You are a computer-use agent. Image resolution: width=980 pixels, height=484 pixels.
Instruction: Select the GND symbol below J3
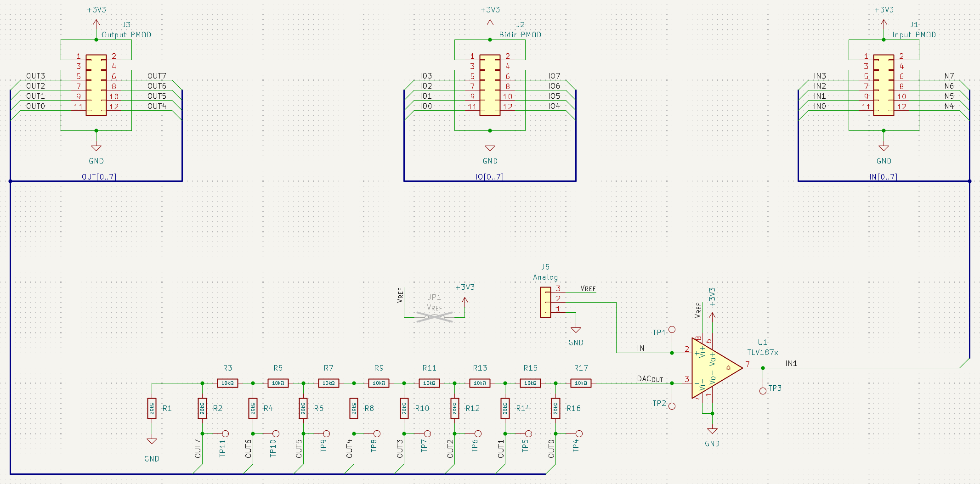(x=96, y=148)
